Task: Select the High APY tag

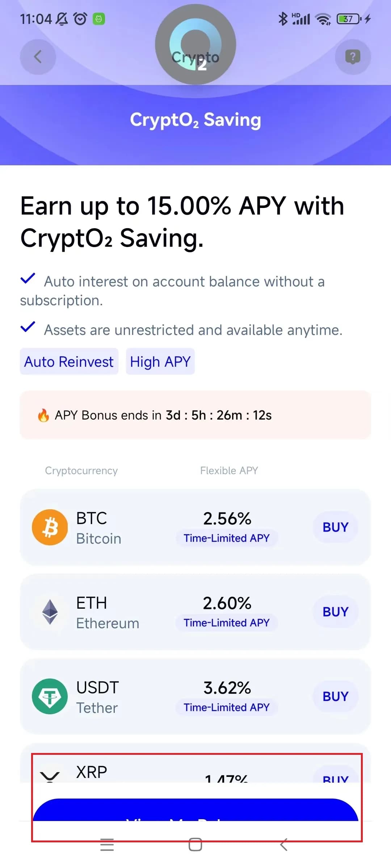Action: pyautogui.click(x=160, y=362)
